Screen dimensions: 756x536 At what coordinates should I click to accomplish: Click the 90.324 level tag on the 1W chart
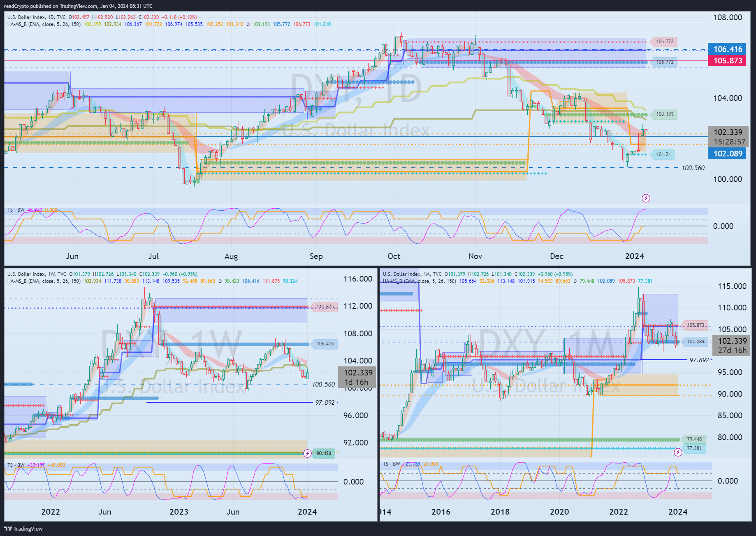pos(324,453)
